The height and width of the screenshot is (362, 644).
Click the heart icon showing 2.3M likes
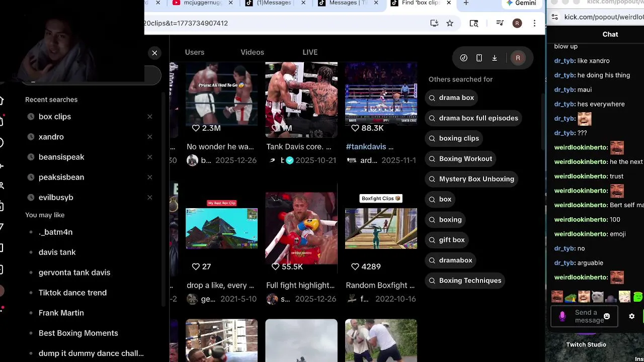196,128
